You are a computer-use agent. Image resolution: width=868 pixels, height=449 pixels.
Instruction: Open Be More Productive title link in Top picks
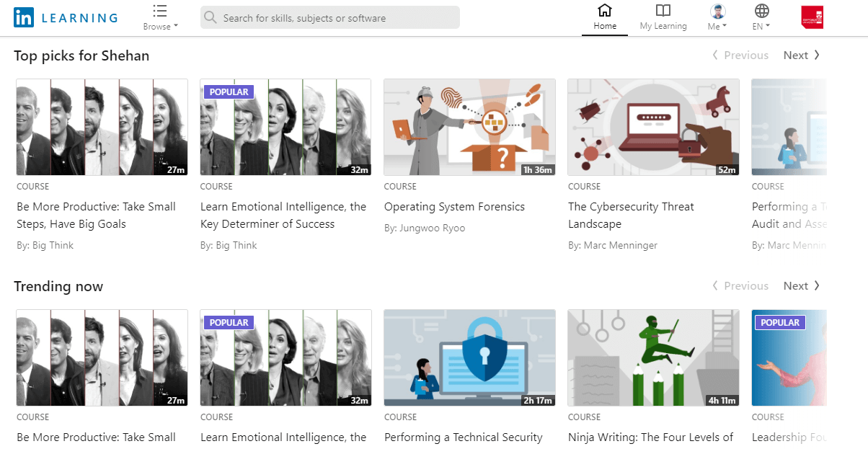tap(97, 215)
